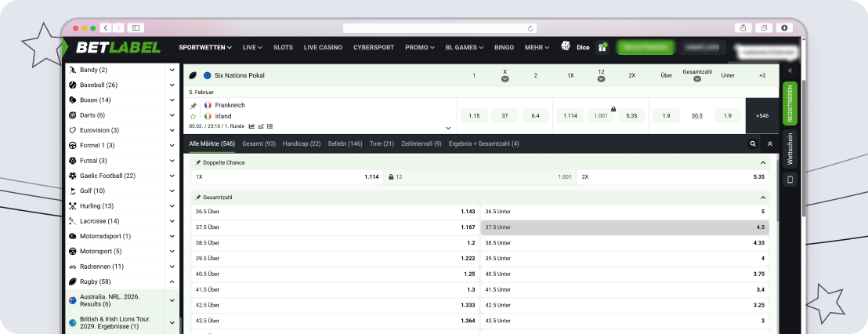
Task: Expand the Darts category in sidebar
Action: click(x=172, y=114)
